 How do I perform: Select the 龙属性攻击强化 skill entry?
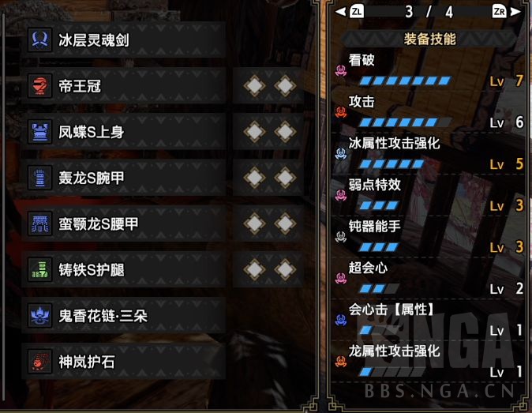tap(429, 362)
